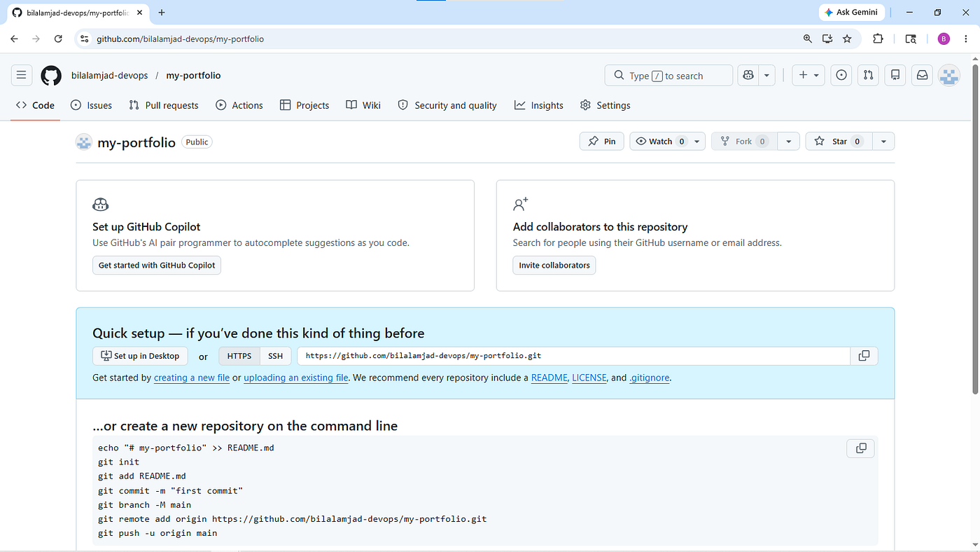Screen dimensions: 980x552
Task: Open the 'uploading an existing file' link
Action: [296, 378]
